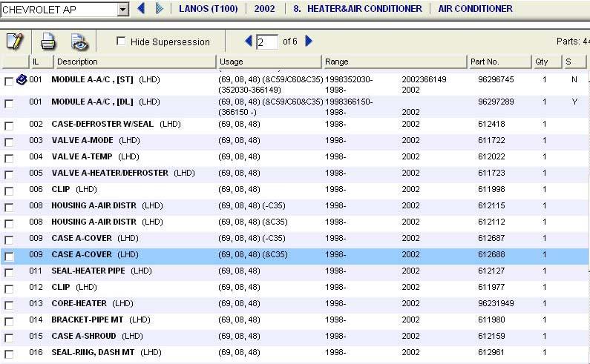The height and width of the screenshot is (364, 590).
Task: Sort by Part No. column header
Action: [499, 62]
